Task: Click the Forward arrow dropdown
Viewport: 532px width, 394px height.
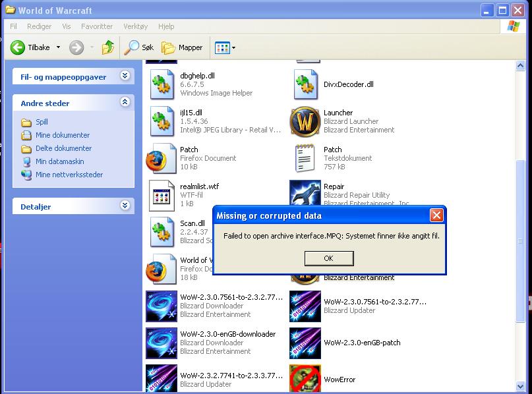Action: tap(92, 47)
